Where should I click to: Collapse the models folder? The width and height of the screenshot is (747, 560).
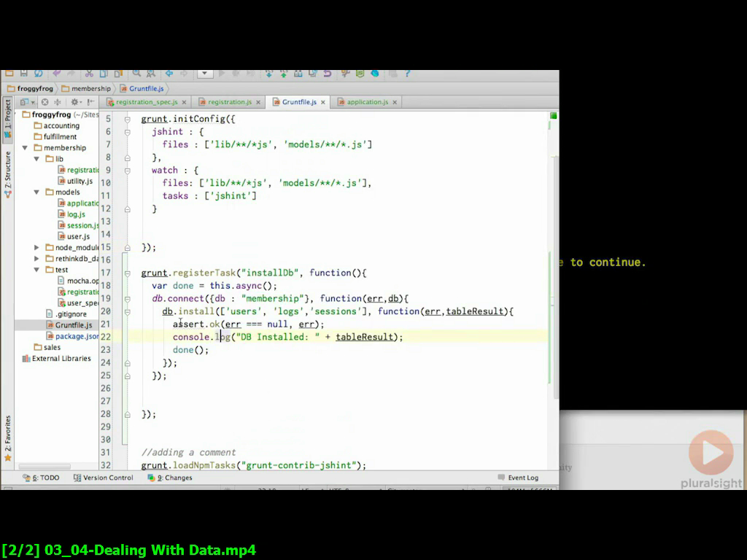click(36, 192)
